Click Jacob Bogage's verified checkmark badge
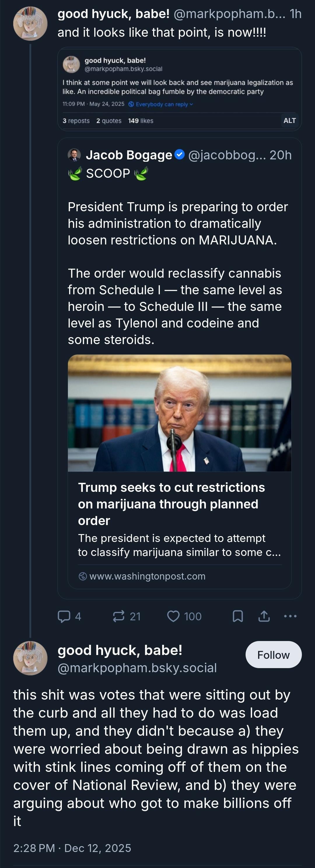The width and height of the screenshot is (315, 868). [180, 155]
